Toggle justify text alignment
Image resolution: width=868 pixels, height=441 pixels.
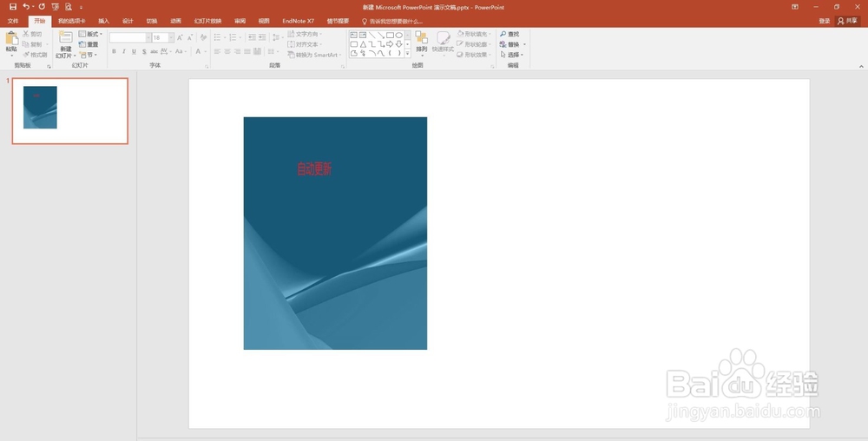point(247,51)
